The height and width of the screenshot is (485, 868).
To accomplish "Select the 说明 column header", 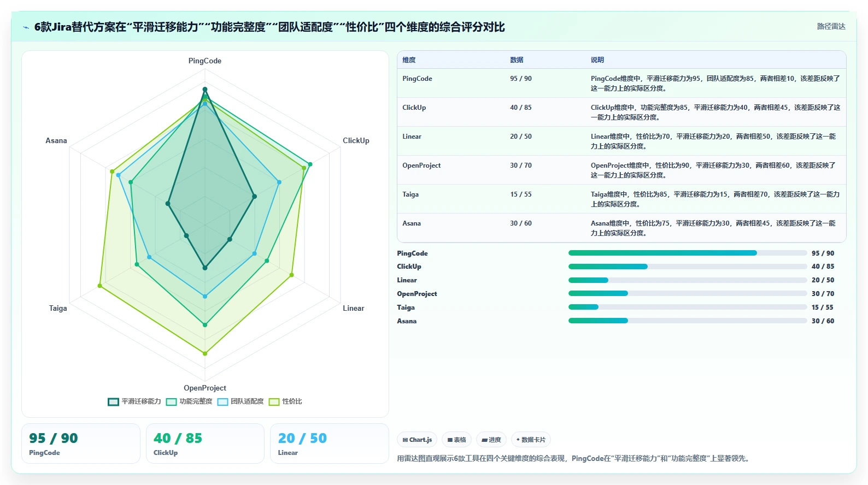I will (597, 60).
